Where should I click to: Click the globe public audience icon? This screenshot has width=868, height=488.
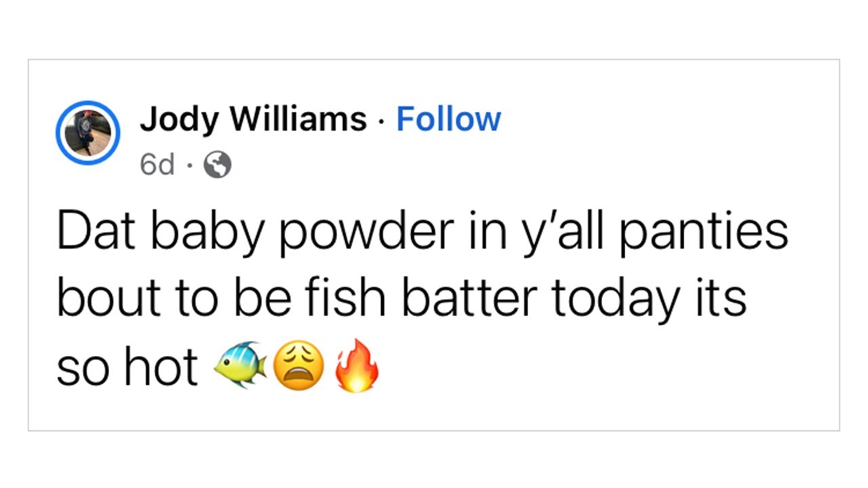pos(218,164)
